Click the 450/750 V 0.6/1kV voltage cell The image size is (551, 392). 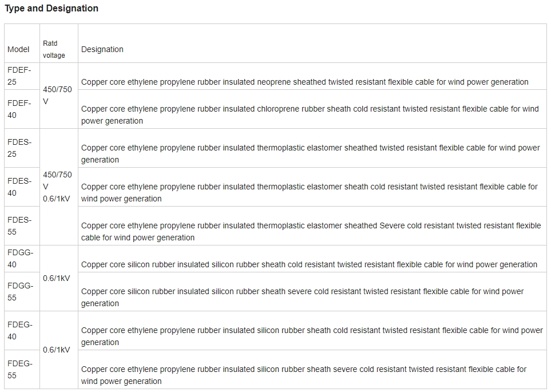coord(59,187)
